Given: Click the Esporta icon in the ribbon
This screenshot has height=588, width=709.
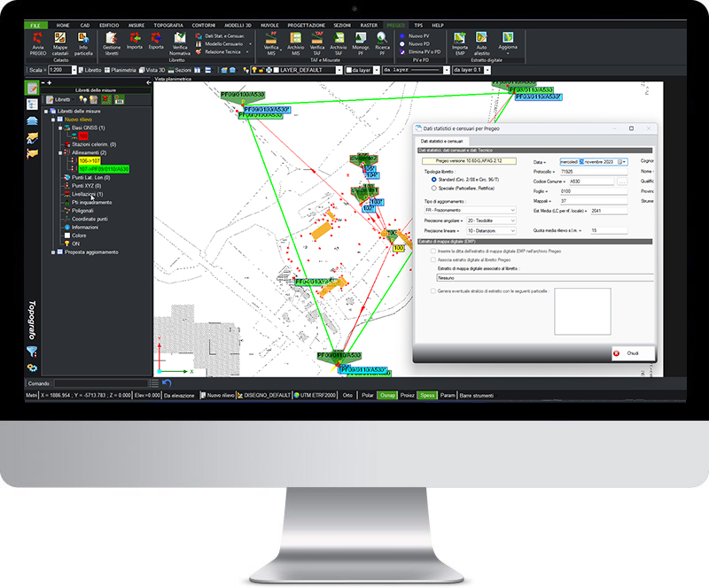Looking at the screenshot, I should point(155,40).
